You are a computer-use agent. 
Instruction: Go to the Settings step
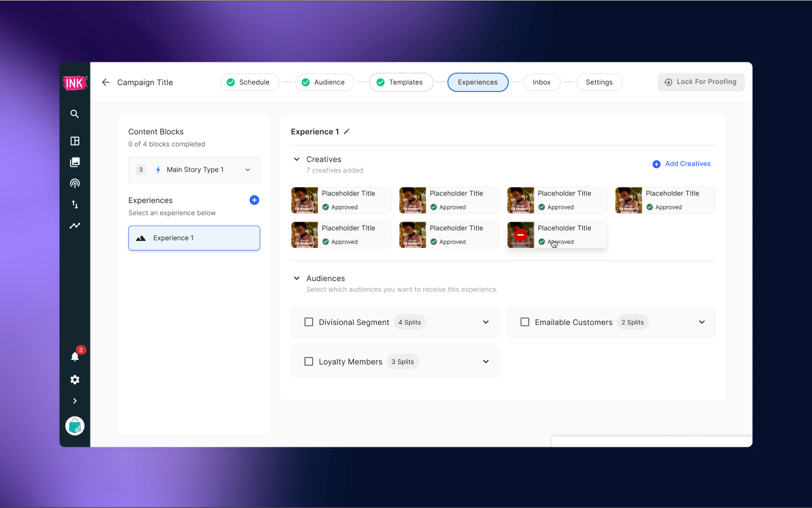point(599,82)
